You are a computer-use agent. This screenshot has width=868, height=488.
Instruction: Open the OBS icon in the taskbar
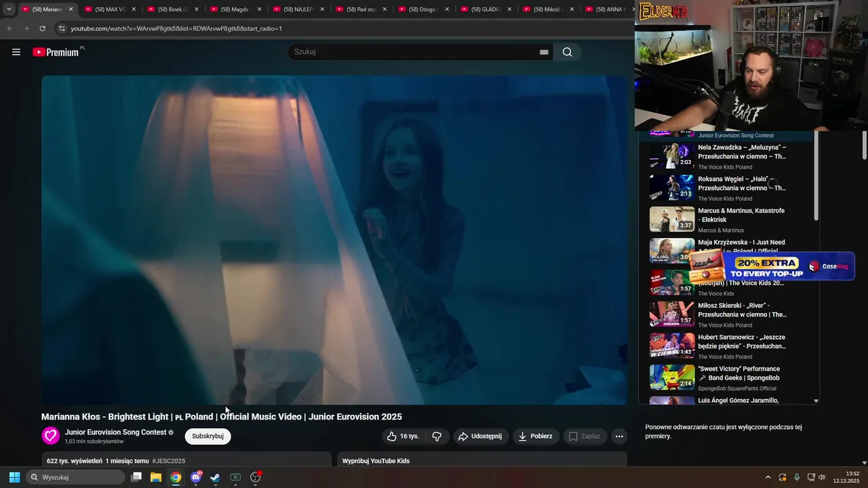tap(256, 477)
